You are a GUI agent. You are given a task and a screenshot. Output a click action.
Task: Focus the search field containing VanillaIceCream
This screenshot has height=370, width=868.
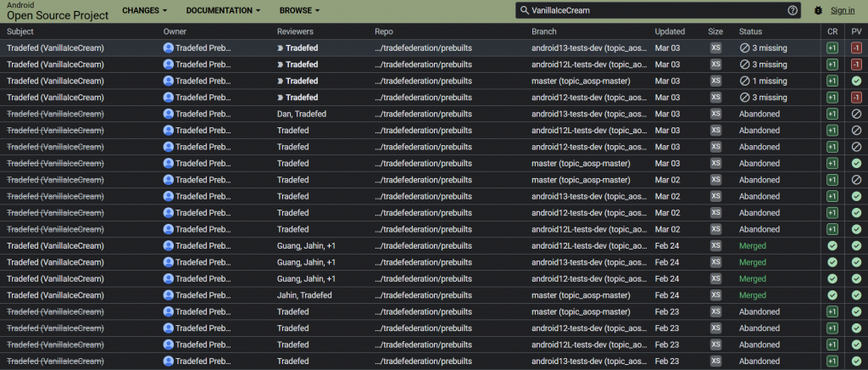point(658,10)
